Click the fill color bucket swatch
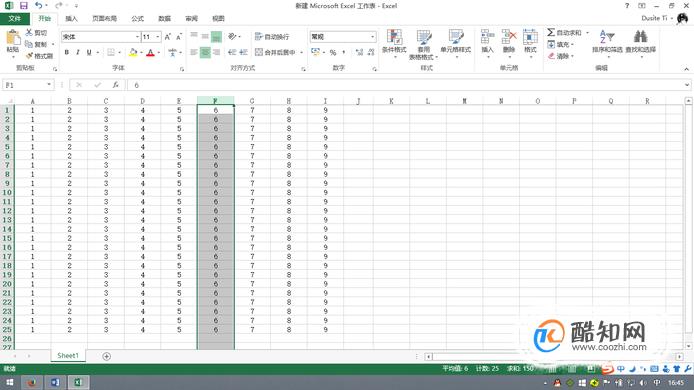Image resolution: width=694 pixels, height=390 pixels. coord(133,52)
